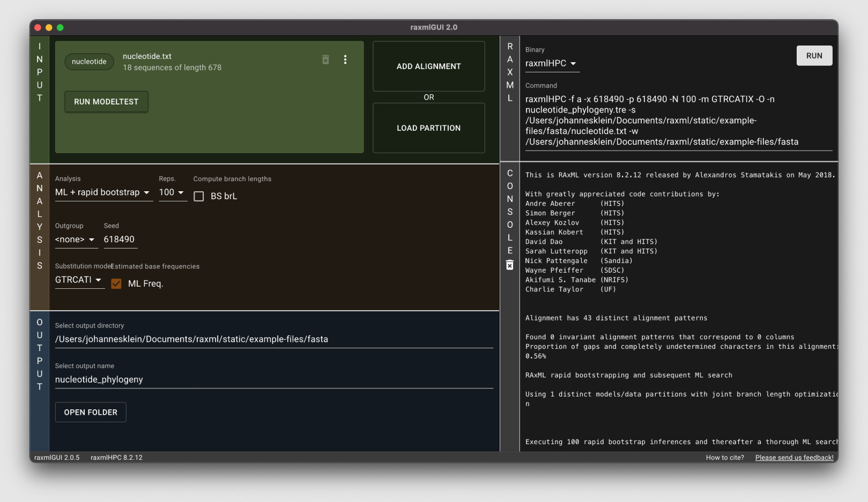The image size is (868, 502).
Task: Click the console line 'Alignment has 43 distinct alignment patterns'
Action: (616, 318)
